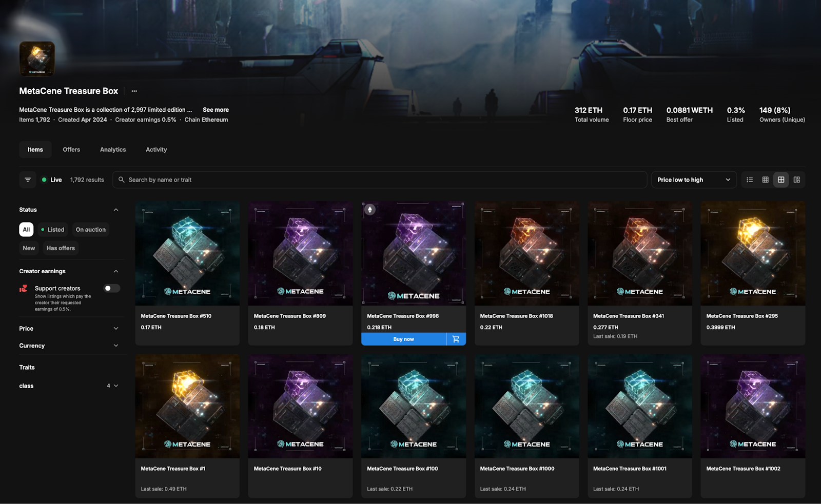The height and width of the screenshot is (504, 821).
Task: Open MetaCene Treasure Box #809 title
Action: (x=290, y=316)
